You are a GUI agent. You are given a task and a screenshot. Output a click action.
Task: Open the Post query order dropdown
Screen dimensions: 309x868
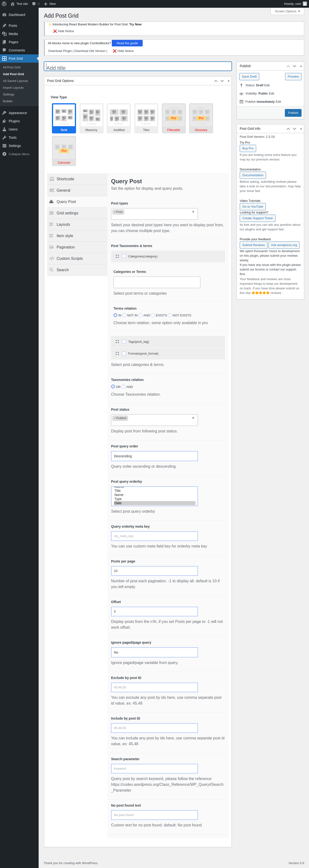pos(154,456)
